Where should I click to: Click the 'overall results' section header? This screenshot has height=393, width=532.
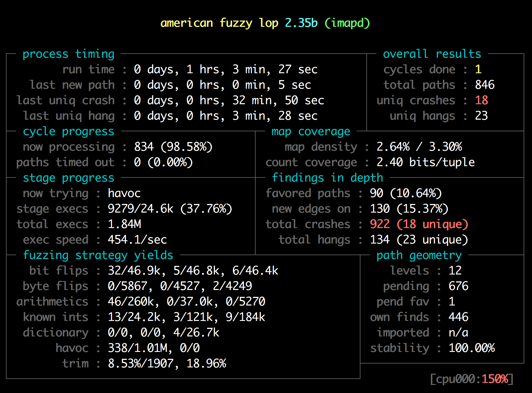pos(432,54)
